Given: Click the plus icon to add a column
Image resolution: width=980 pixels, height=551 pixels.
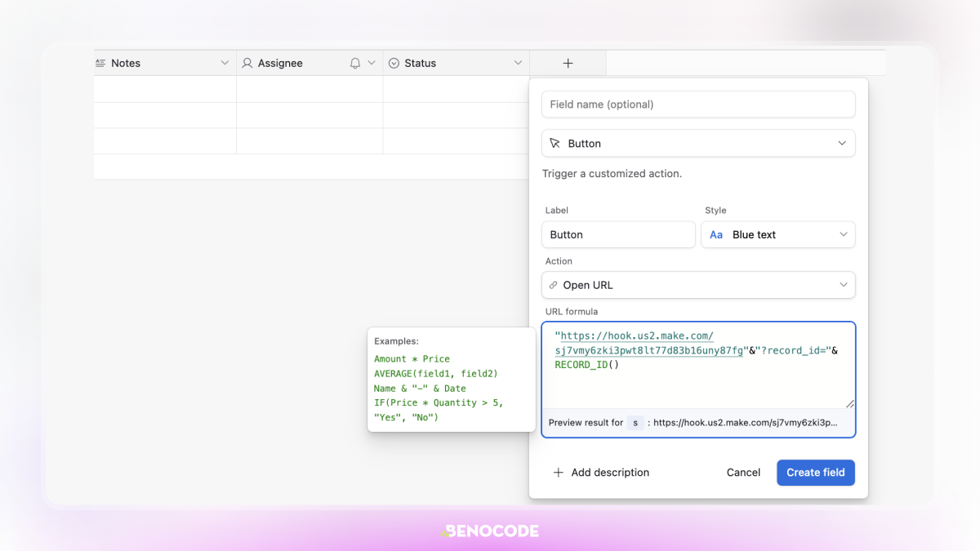Looking at the screenshot, I should [568, 63].
